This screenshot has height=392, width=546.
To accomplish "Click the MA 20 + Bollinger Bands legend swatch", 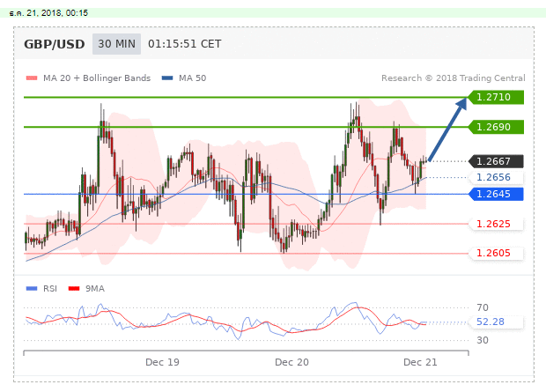I will pos(32,78).
